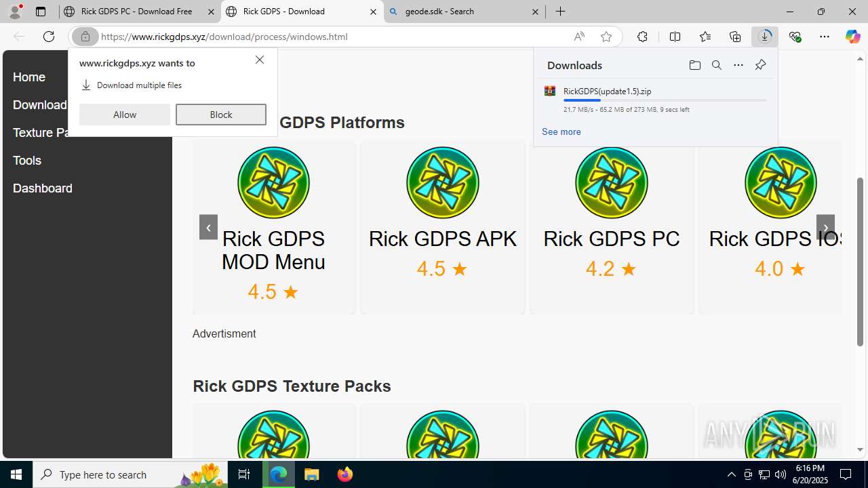Click the download progress bar
This screenshot has width=868, height=488.
pyautogui.click(x=665, y=100)
